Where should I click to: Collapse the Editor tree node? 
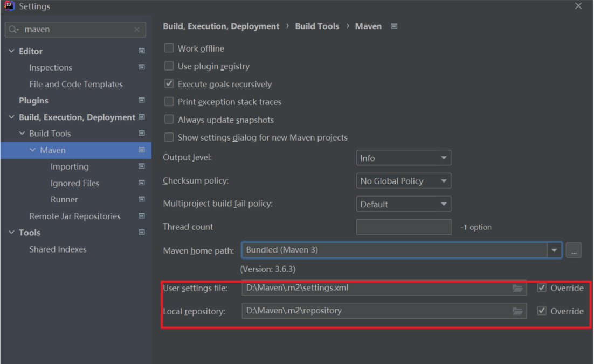[x=11, y=51]
